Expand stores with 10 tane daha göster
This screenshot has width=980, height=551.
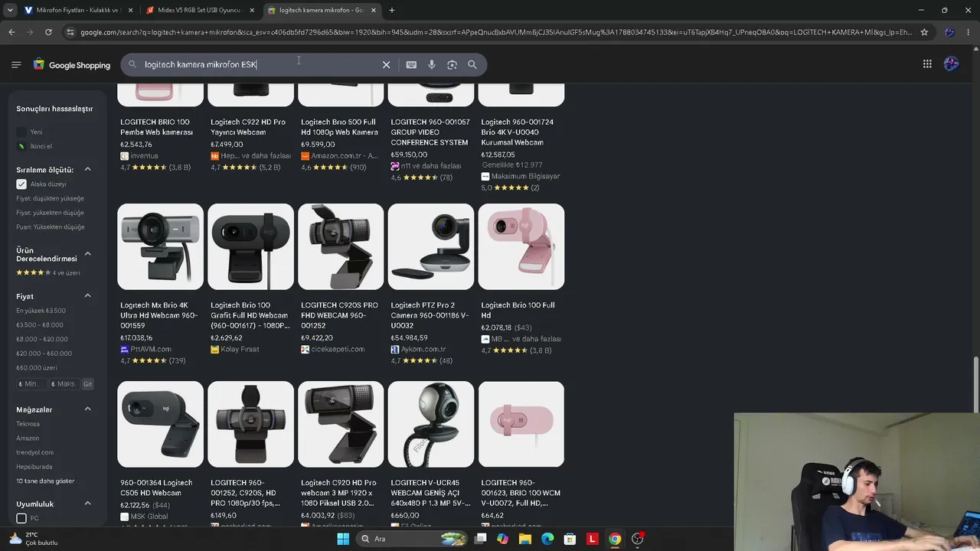[45, 481]
